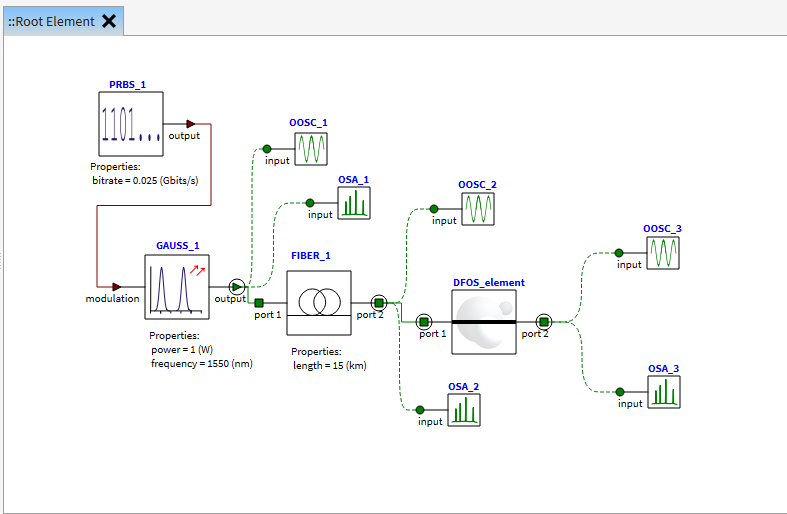Click the OOSC_1 label
Screen dimensions: 787x514
click(x=308, y=122)
